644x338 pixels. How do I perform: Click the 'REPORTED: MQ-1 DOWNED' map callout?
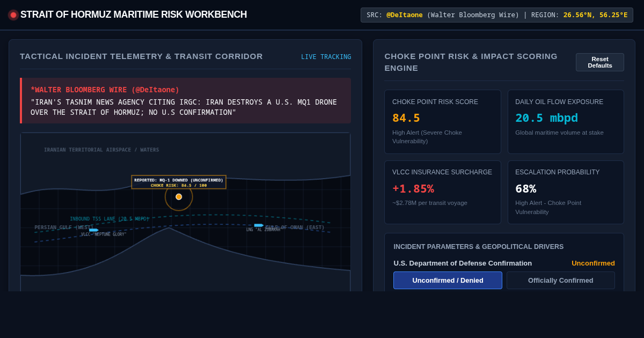coord(179,182)
